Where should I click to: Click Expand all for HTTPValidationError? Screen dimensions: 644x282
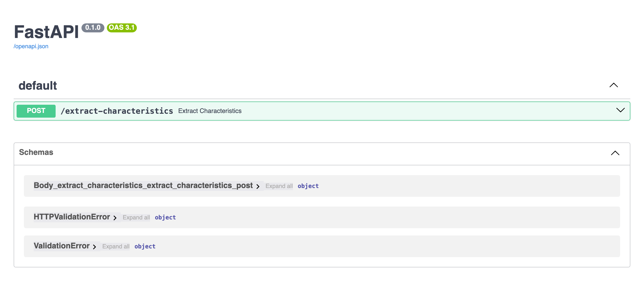(136, 218)
